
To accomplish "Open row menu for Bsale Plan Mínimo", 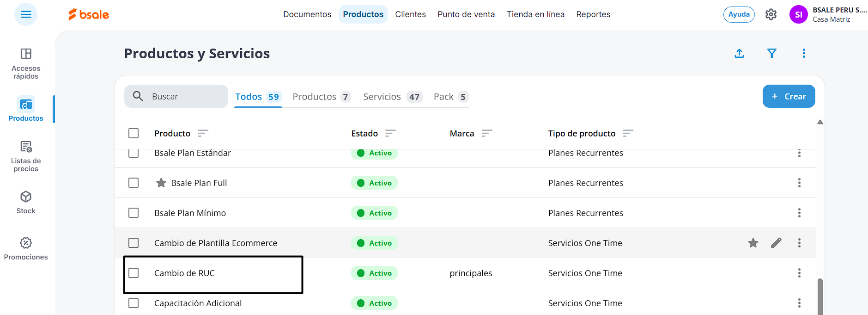I will pos(799,213).
